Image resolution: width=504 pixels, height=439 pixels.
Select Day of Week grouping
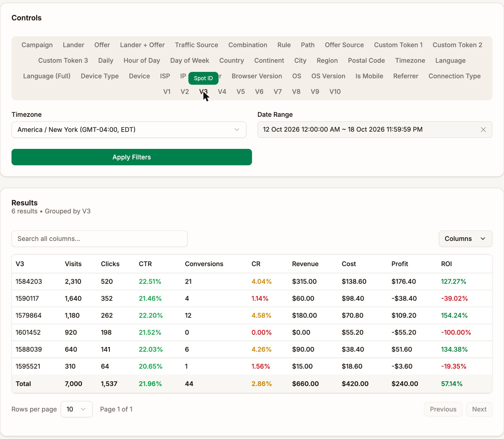point(190,61)
